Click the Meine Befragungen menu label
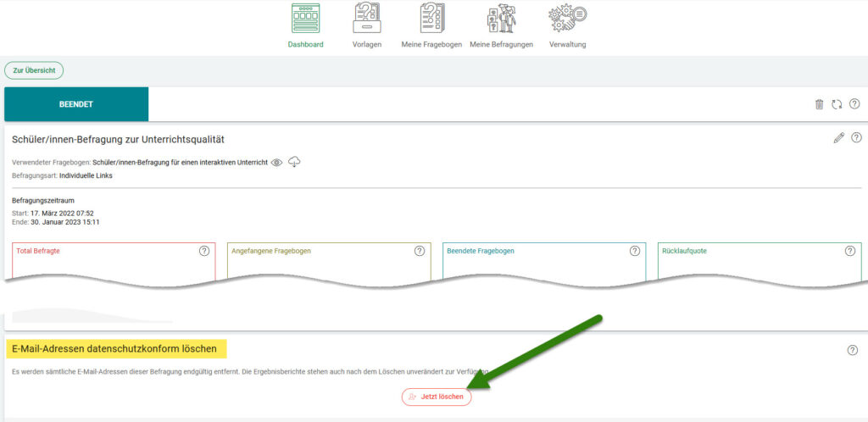 [x=502, y=45]
